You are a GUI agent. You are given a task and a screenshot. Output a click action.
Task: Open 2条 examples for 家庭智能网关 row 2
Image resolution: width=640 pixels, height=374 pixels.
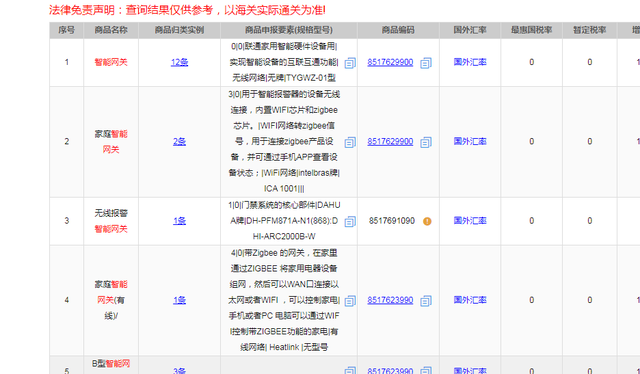pos(179,141)
